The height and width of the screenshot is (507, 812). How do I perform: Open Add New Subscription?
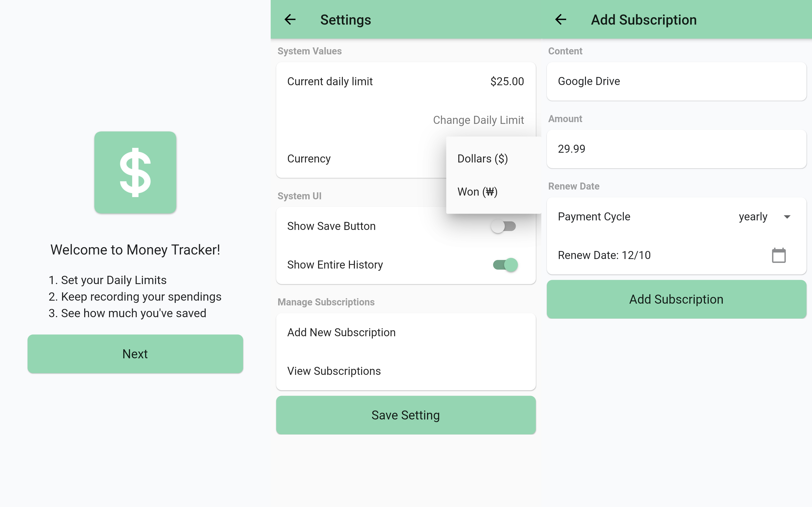[x=341, y=332]
